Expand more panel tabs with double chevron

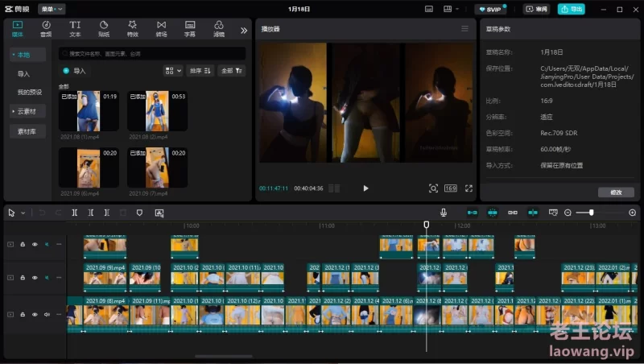pyautogui.click(x=244, y=30)
